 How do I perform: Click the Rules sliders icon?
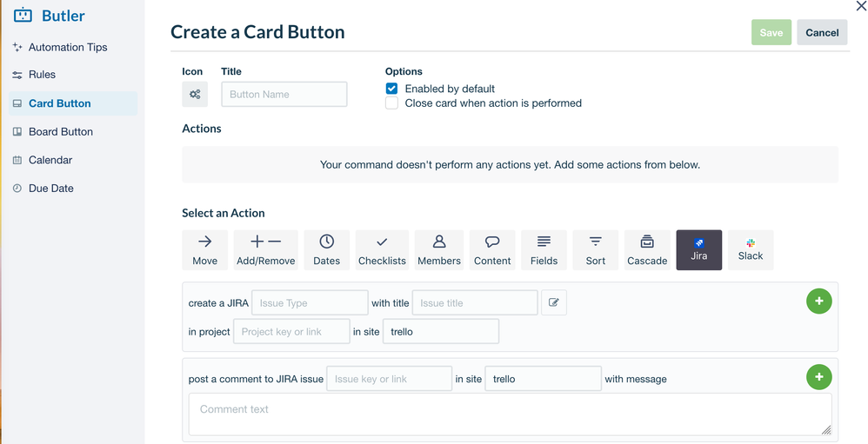(17, 75)
